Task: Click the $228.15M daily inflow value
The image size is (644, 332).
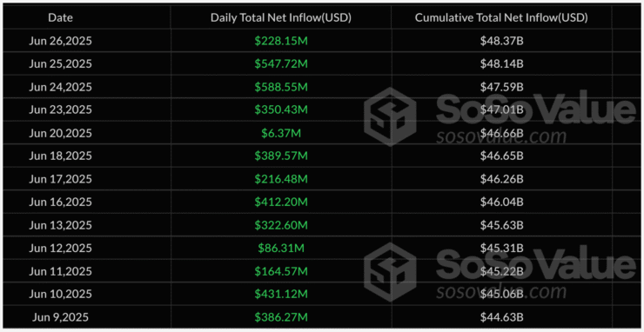Action: point(281,41)
